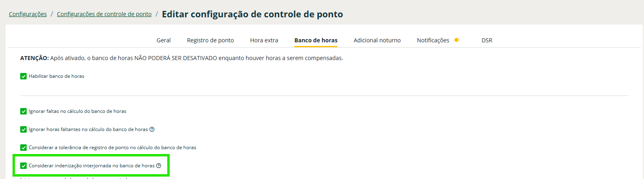This screenshot has width=644, height=179.
Task: Click the 'Ignorar faltas no cálculo' label text
Action: (x=78, y=111)
